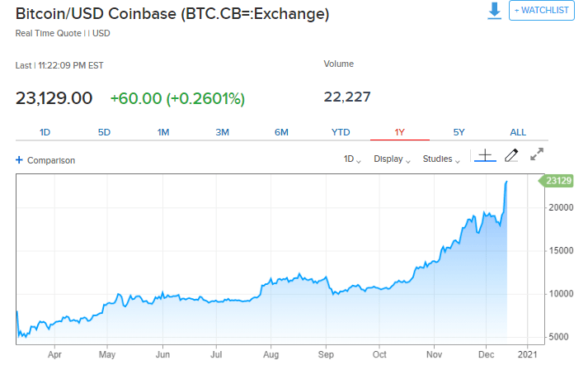Select the 1Y time range tab
Image resolution: width=588 pixels, height=365 pixels.
(x=400, y=132)
